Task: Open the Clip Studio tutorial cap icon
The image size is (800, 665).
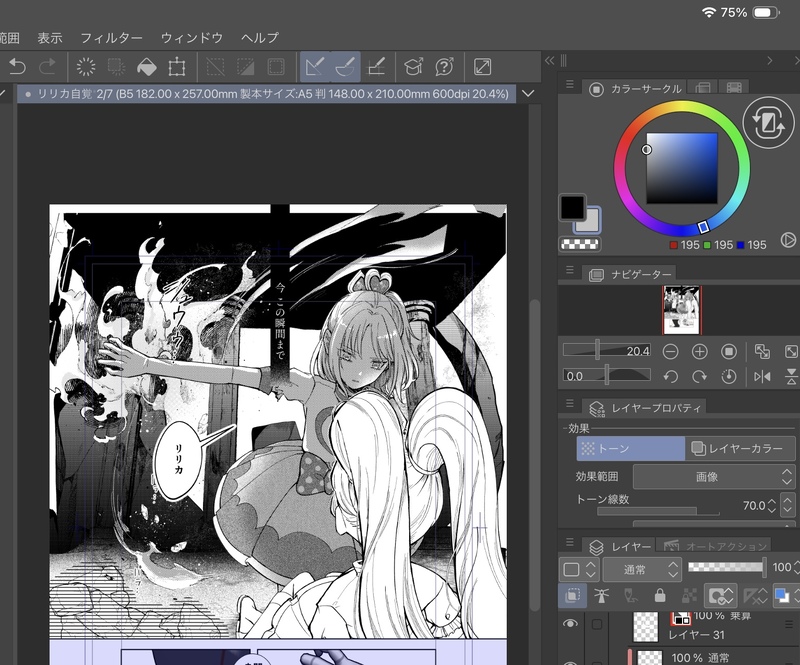Action: (x=413, y=67)
